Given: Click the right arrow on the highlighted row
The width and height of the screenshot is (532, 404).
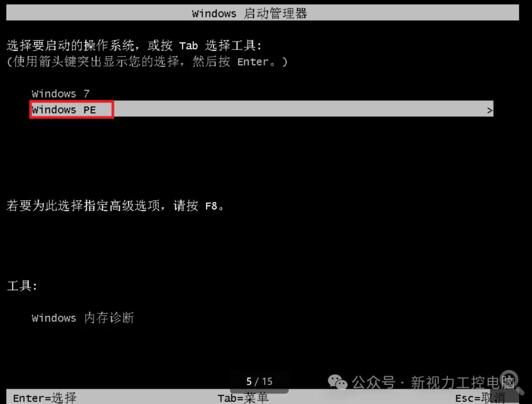Looking at the screenshot, I should (x=490, y=110).
